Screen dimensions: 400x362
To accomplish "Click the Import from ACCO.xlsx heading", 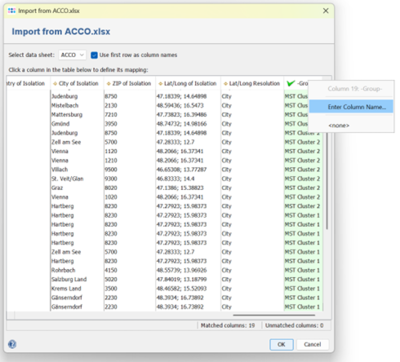I will pyautogui.click(x=61, y=32).
